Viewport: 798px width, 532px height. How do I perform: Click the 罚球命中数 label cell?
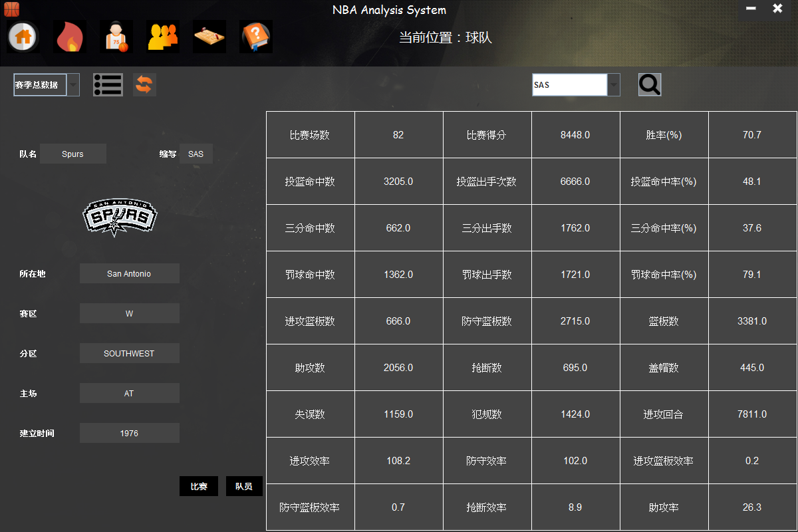(x=311, y=275)
